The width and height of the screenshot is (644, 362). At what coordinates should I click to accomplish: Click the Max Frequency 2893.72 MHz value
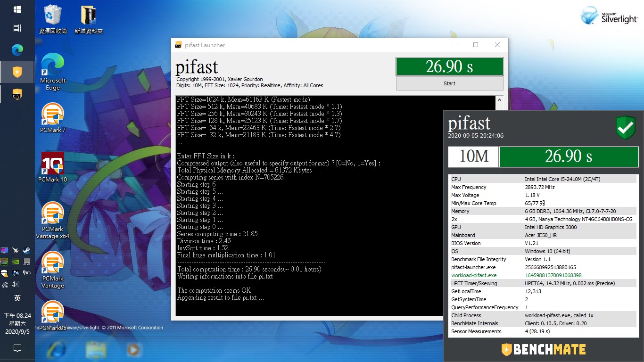pyautogui.click(x=540, y=187)
